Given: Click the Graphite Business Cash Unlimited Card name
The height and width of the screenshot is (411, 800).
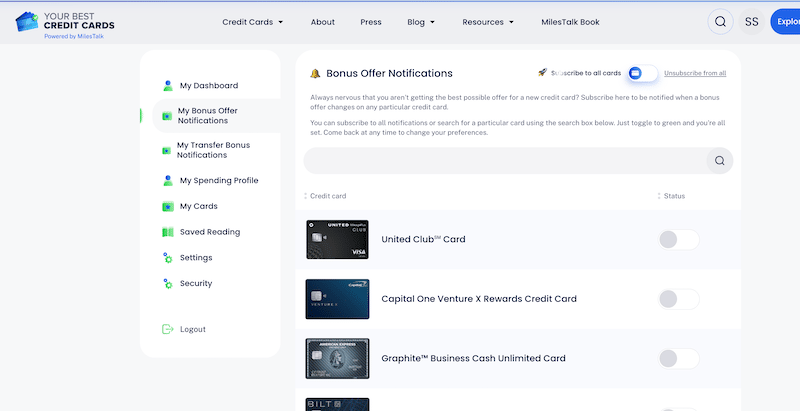Looking at the screenshot, I should [x=473, y=358].
